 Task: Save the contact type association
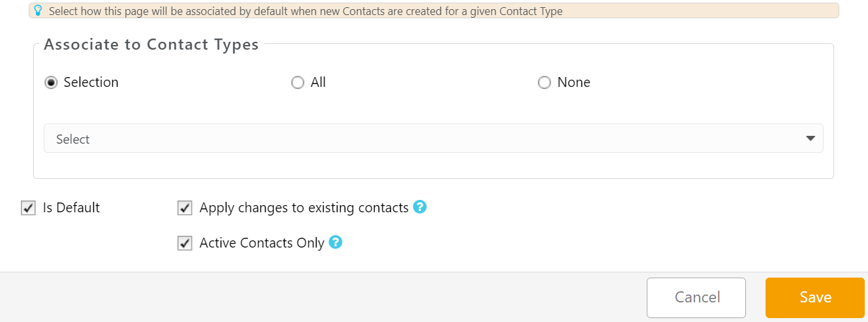(814, 297)
